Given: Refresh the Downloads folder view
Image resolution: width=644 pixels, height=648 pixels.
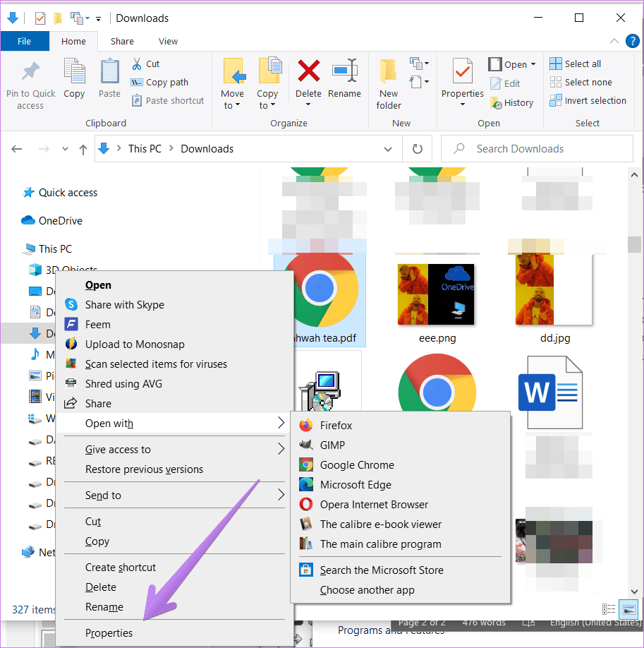Looking at the screenshot, I should 418,149.
